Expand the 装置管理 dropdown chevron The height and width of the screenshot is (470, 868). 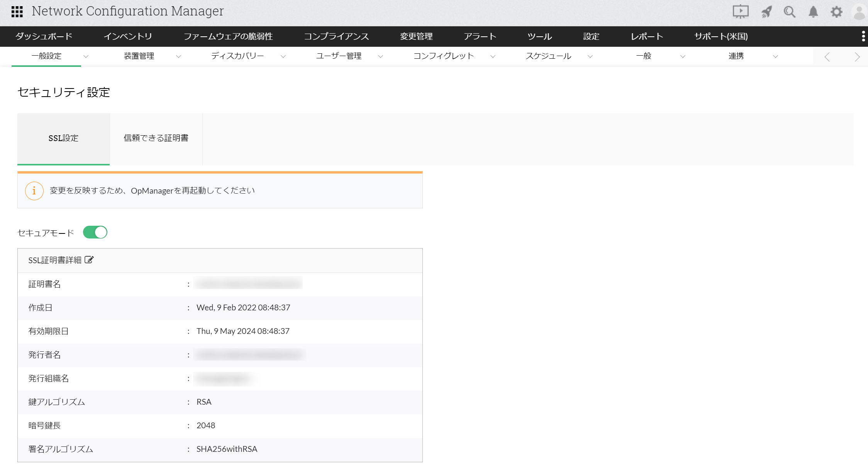178,56
